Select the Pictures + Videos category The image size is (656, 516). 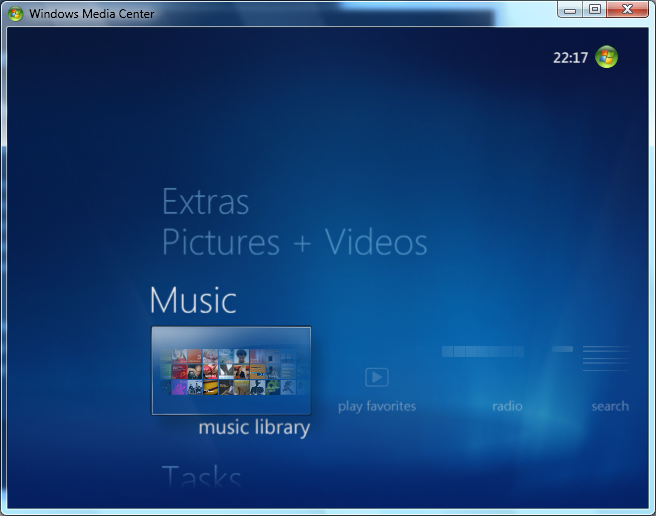295,242
